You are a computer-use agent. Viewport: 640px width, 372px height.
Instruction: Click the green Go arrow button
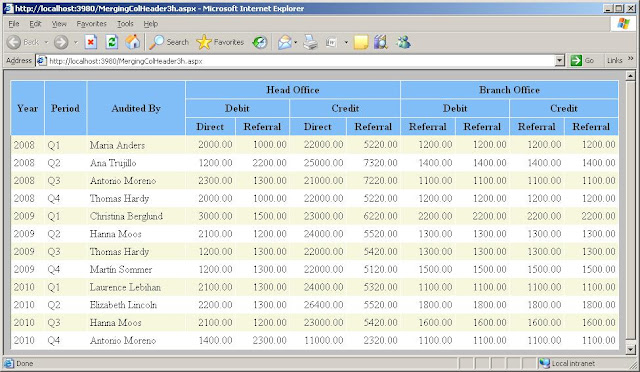point(576,61)
